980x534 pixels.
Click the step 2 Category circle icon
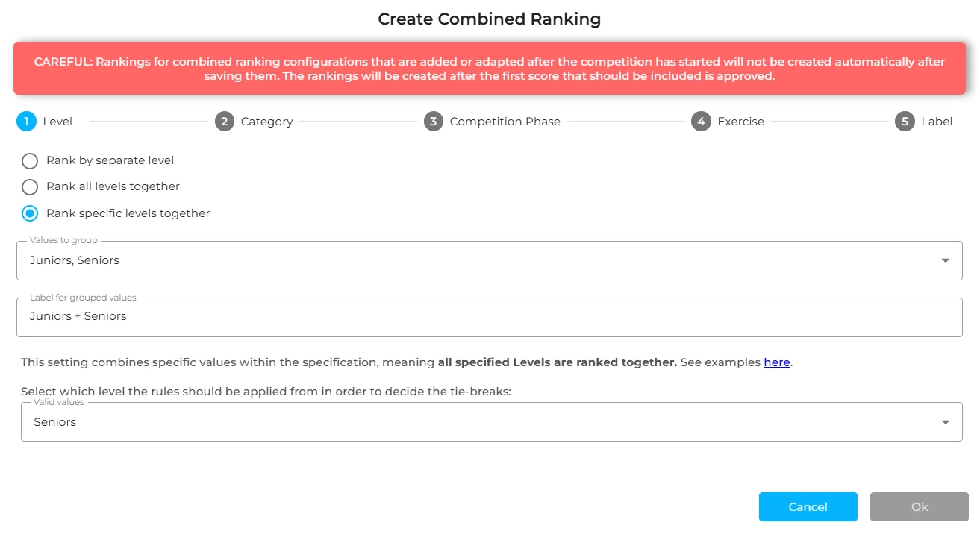coord(225,122)
